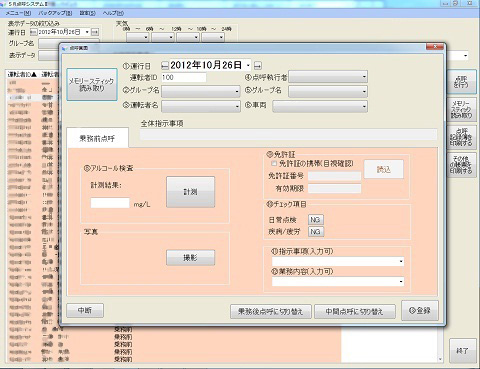Start alcohol measurement with 計測 button

click(190, 192)
